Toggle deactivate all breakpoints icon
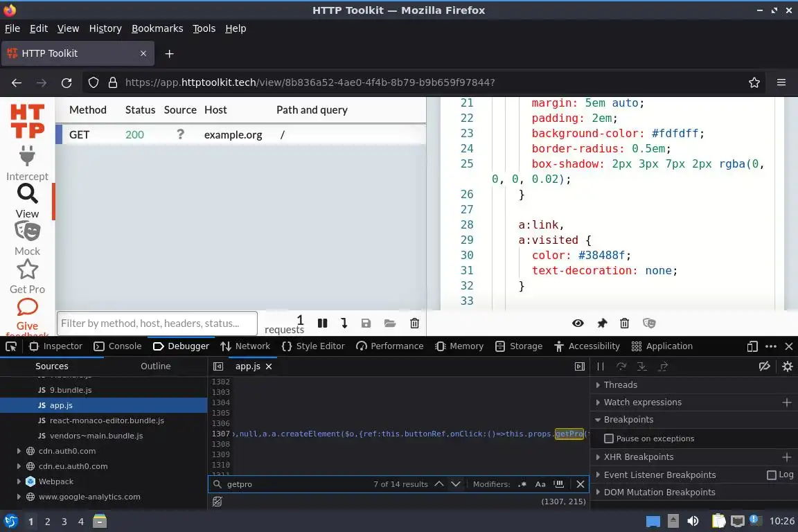This screenshot has height=532, width=798. click(765, 366)
